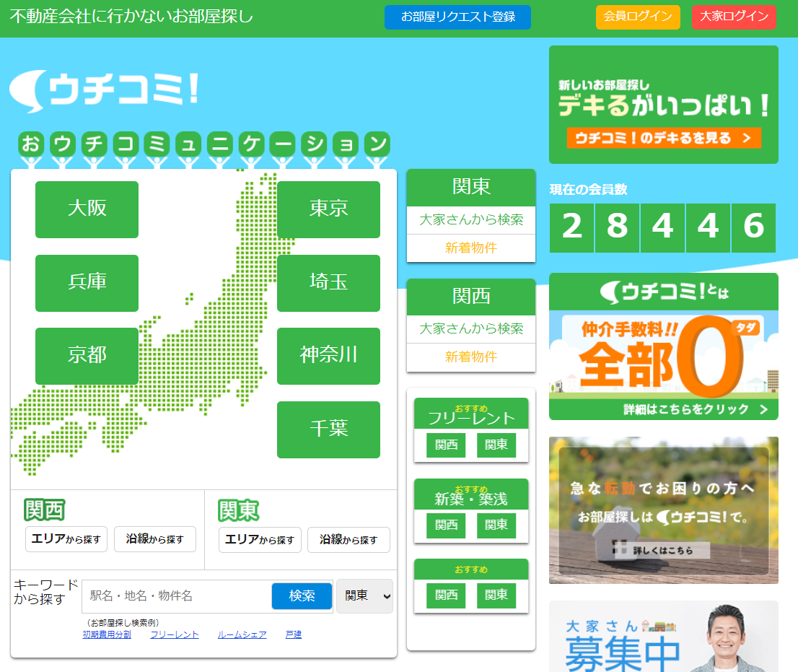Click 初期費用分割 search example link
The height and width of the screenshot is (672, 798).
coord(107,635)
